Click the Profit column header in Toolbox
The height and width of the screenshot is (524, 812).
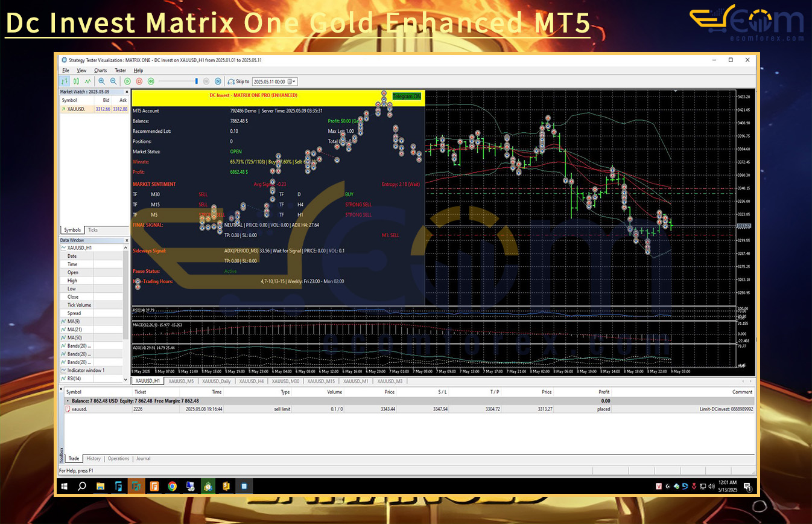tap(604, 392)
